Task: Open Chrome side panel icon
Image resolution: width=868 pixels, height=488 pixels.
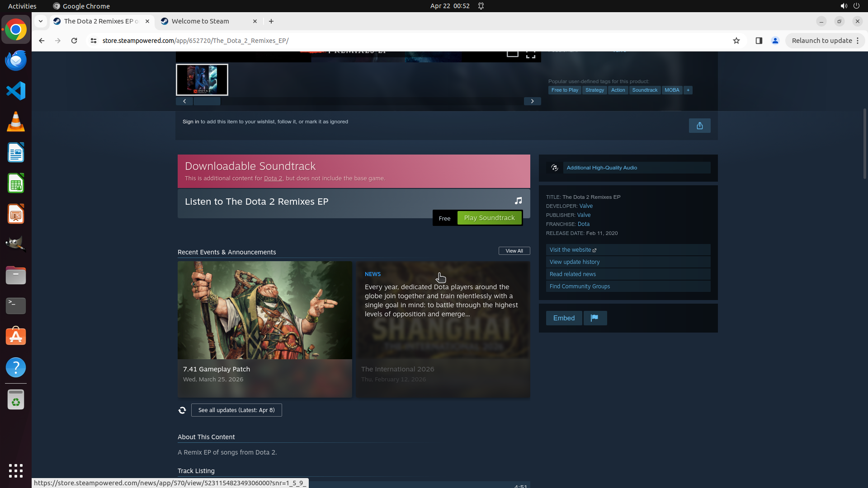Action: point(759,41)
